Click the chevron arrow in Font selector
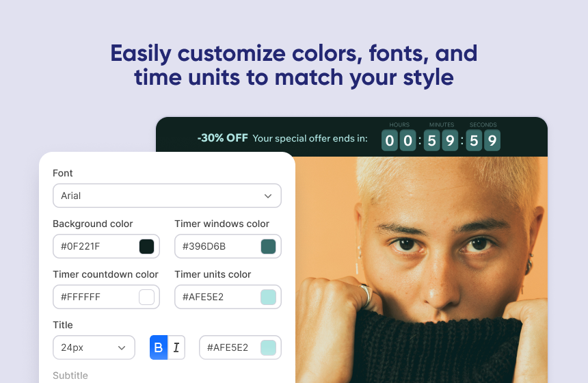588x383 pixels. [x=268, y=196]
